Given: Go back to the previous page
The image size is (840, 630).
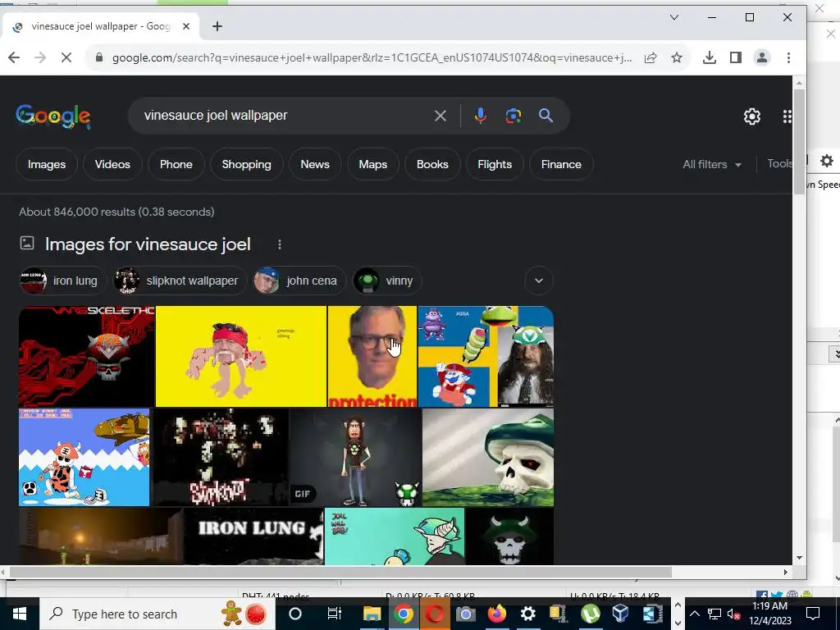Looking at the screenshot, I should [x=14, y=57].
